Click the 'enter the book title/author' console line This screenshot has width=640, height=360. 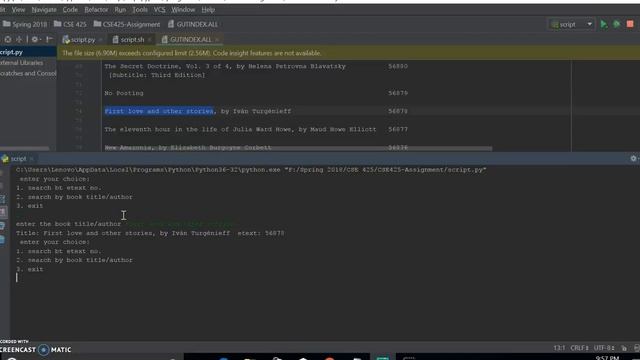coord(68,224)
